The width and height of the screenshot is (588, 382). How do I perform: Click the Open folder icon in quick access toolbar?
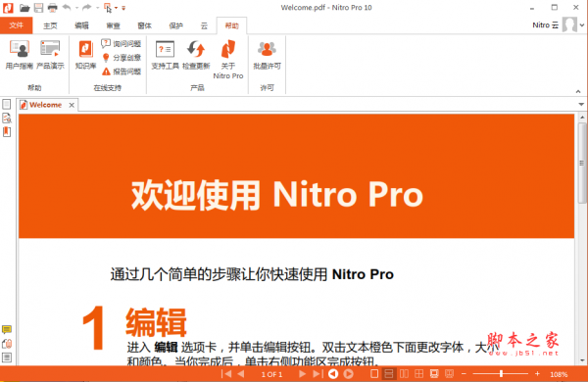pos(24,8)
